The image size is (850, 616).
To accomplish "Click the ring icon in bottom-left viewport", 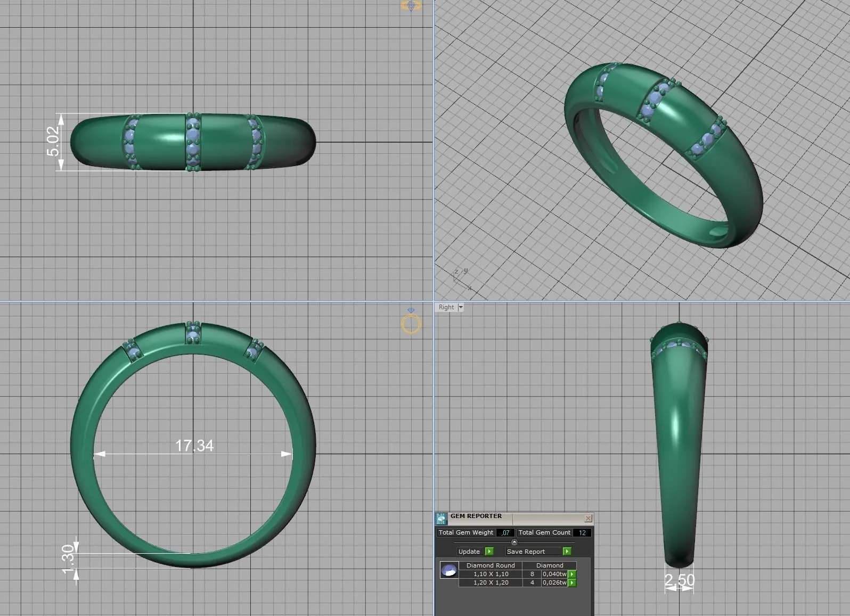I will tap(411, 323).
